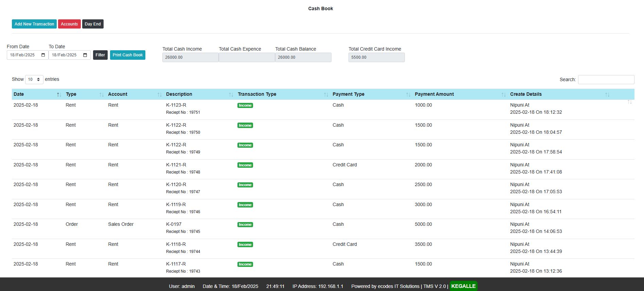Sort table by Description column arrows
Viewport: 644px width, 291px height.
click(x=231, y=94)
